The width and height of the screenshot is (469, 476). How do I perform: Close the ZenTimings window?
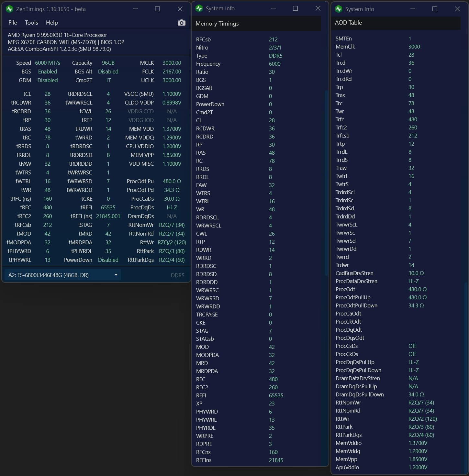[180, 9]
